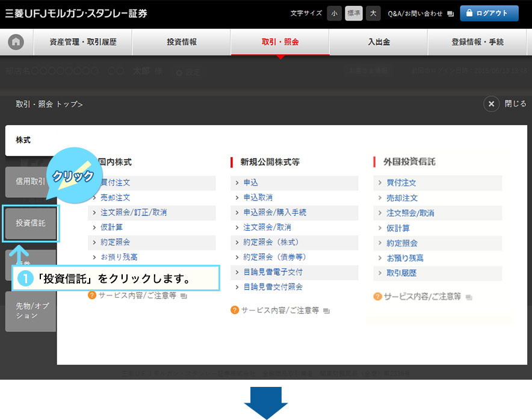Open 新規公開株式等 申込
This screenshot has width=532, height=420.
point(251,182)
